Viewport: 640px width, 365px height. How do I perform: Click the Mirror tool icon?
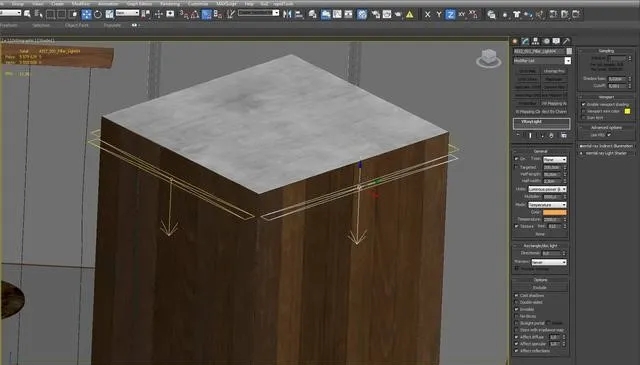pos(287,15)
